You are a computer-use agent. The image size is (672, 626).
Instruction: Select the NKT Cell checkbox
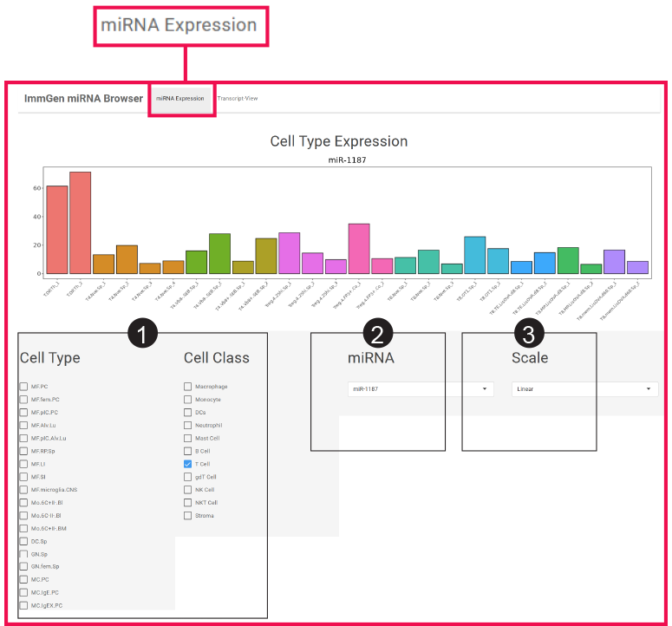pyautogui.click(x=187, y=502)
